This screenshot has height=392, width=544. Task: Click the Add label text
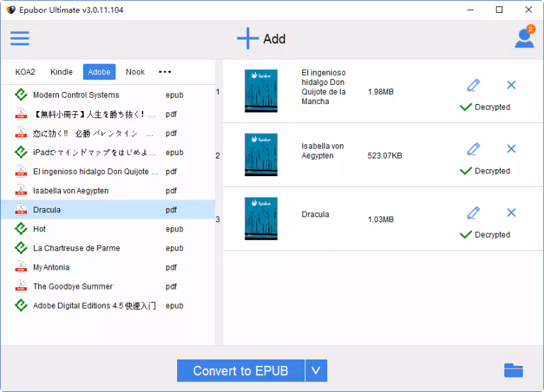(274, 39)
